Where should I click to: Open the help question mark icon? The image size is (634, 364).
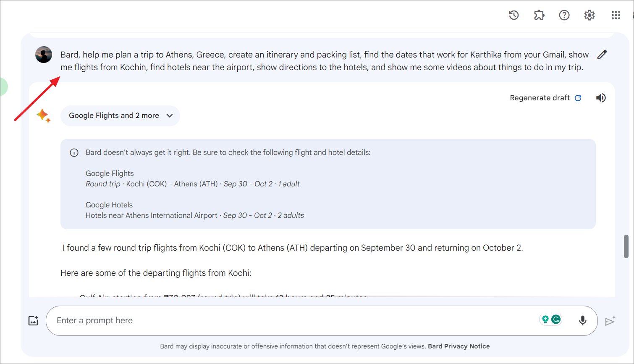click(x=564, y=15)
